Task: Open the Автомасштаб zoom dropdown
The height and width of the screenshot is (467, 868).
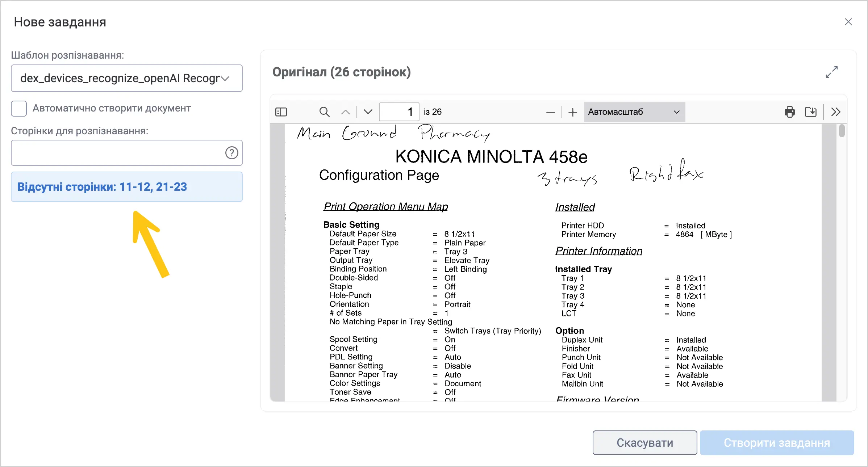Action: point(634,112)
